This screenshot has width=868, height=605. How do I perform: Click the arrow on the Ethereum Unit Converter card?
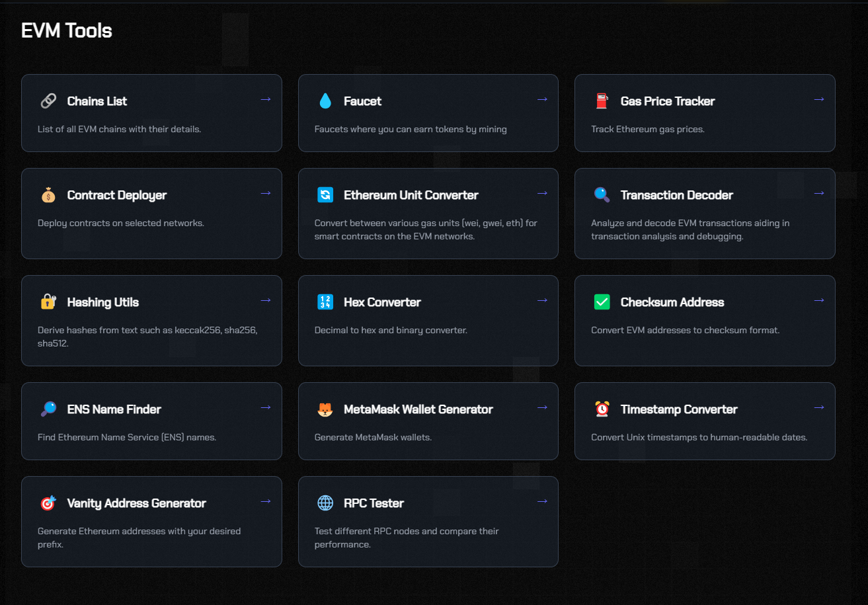pyautogui.click(x=542, y=193)
